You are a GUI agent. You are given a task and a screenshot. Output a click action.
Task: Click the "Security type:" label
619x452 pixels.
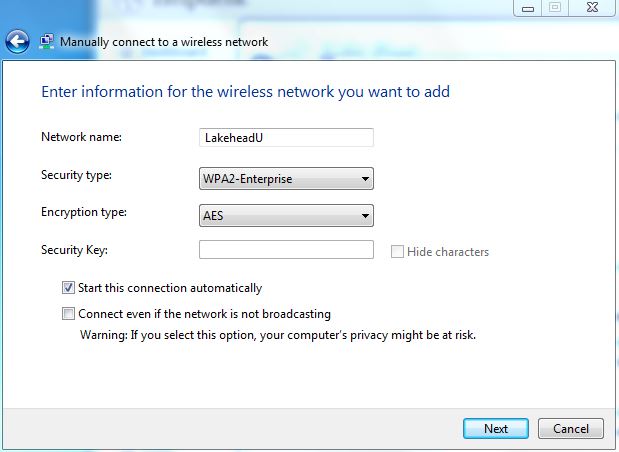(76, 176)
